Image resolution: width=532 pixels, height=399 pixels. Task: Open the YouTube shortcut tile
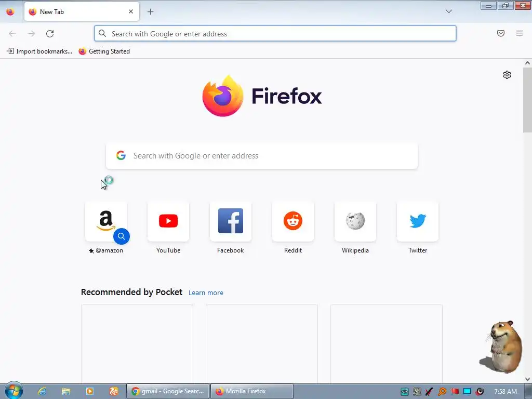tap(168, 221)
